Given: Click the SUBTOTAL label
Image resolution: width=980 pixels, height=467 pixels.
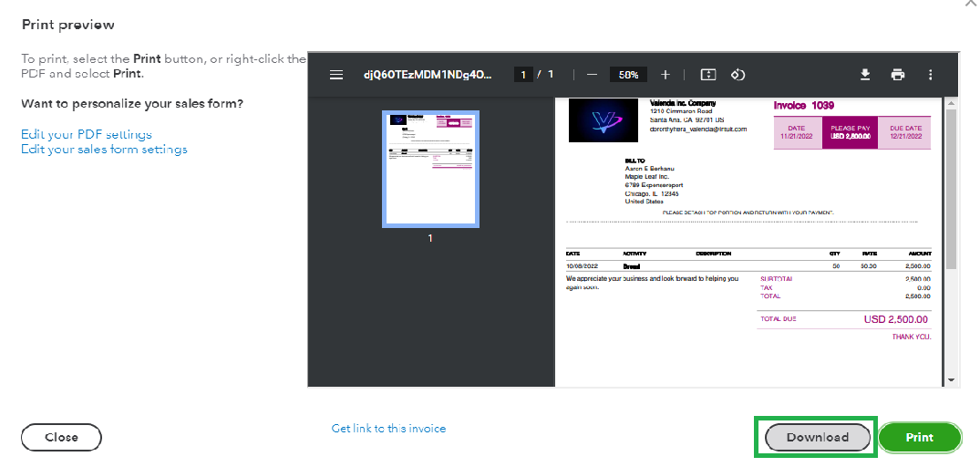Looking at the screenshot, I should 776,279.
